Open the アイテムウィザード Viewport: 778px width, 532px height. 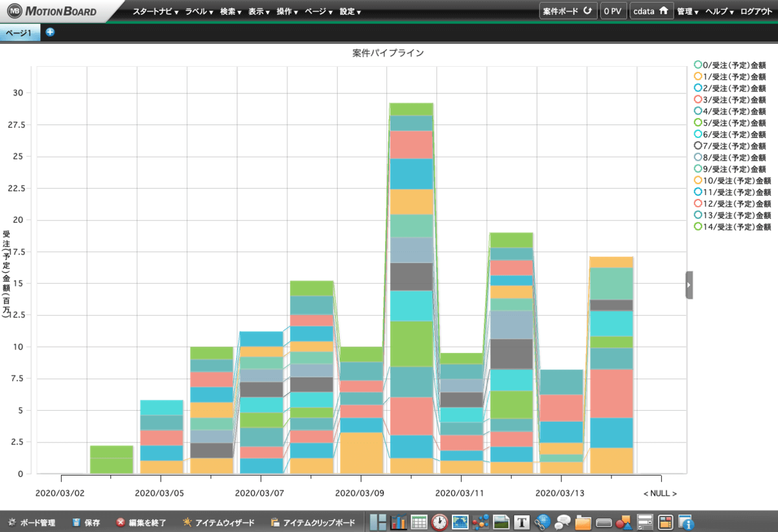click(219, 522)
